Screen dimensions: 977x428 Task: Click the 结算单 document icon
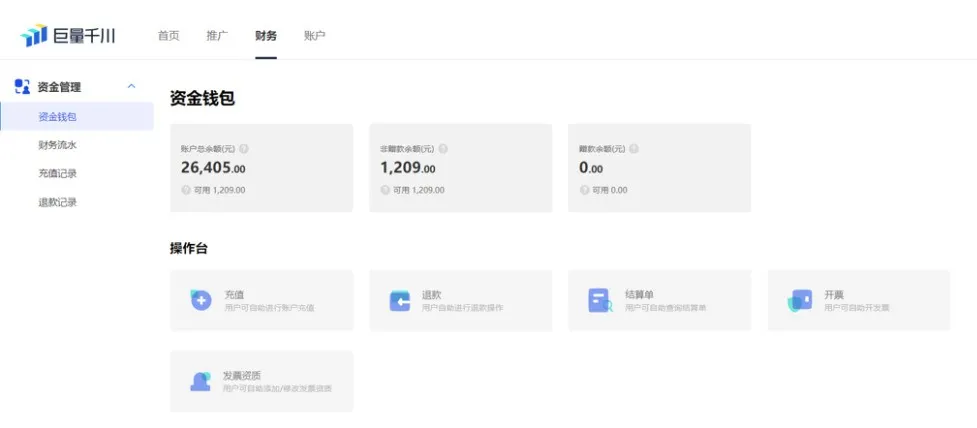pos(600,300)
